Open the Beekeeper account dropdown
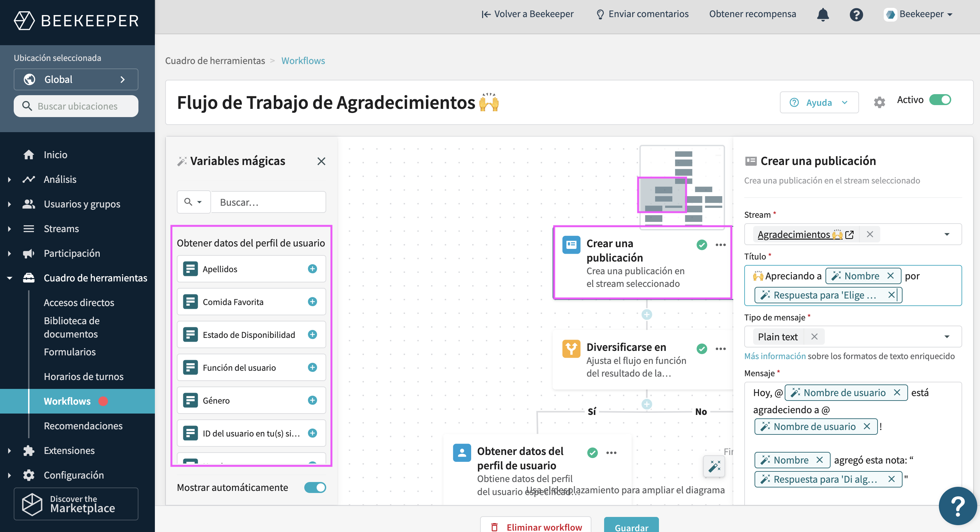980x532 pixels. [918, 14]
